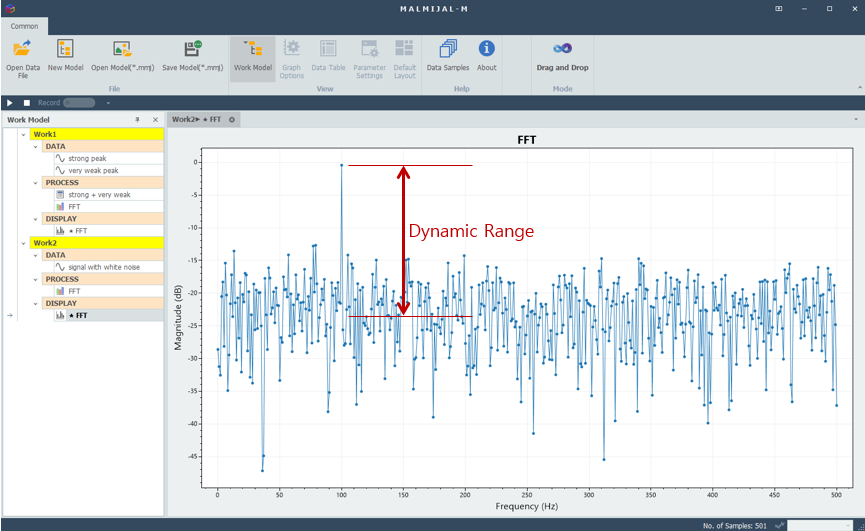Collapse DATA group under Work1

click(35, 147)
